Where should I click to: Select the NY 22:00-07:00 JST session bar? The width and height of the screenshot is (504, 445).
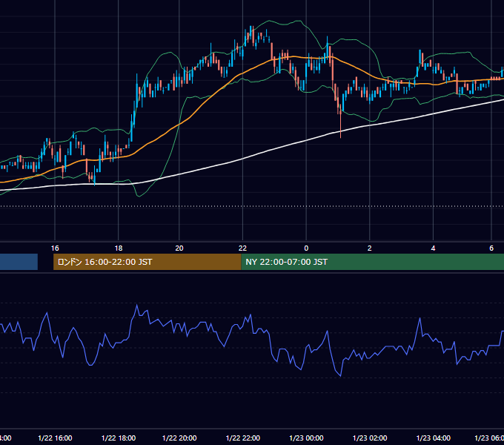(373, 262)
